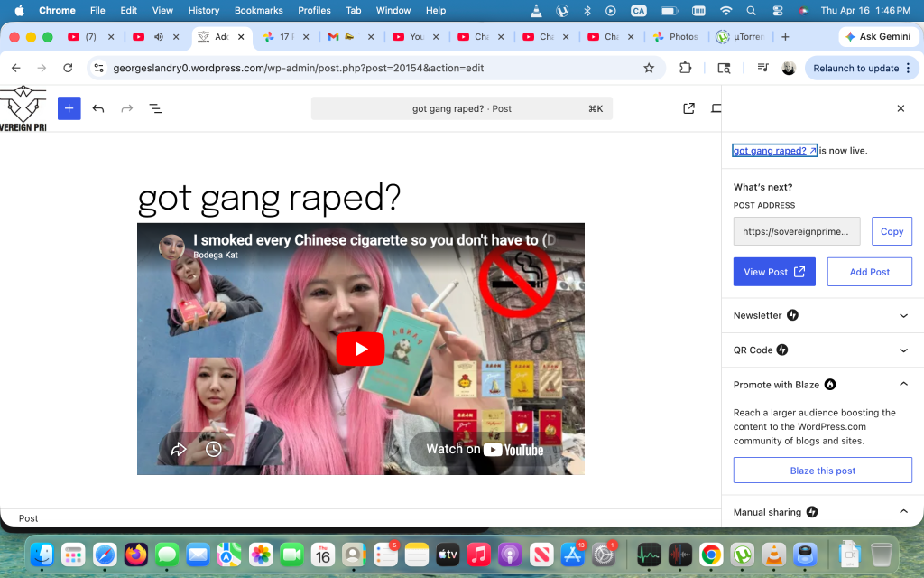
Task: Close the publish panel with X
Action: tap(900, 108)
